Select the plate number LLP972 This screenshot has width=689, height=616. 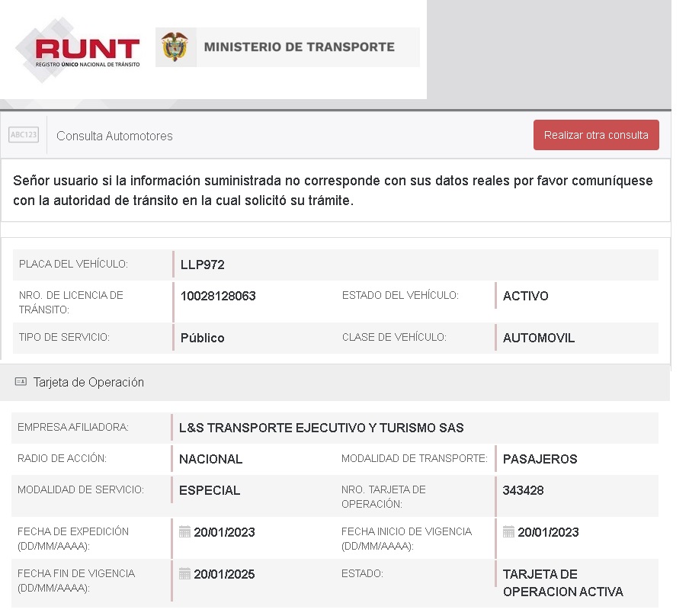[203, 265]
